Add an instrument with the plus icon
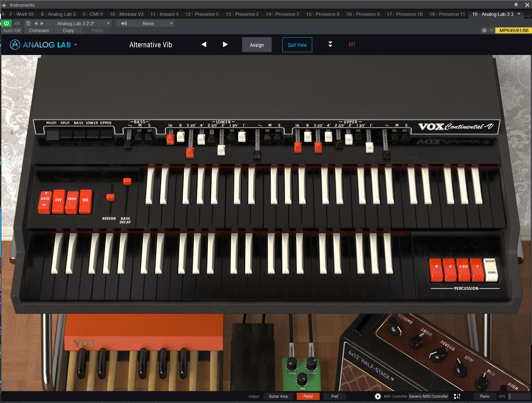Screen dimensions: 532x403 click(x=4, y=5)
